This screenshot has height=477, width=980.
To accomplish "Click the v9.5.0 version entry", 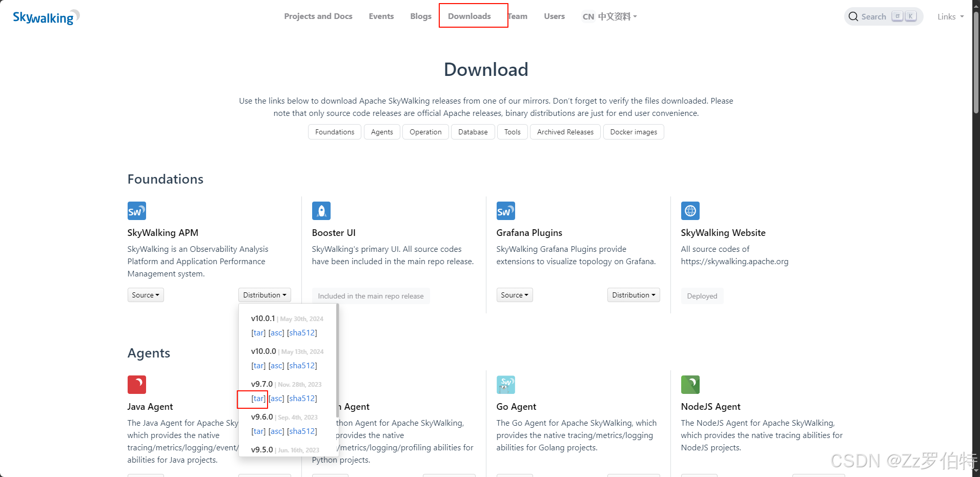I will point(262,450).
